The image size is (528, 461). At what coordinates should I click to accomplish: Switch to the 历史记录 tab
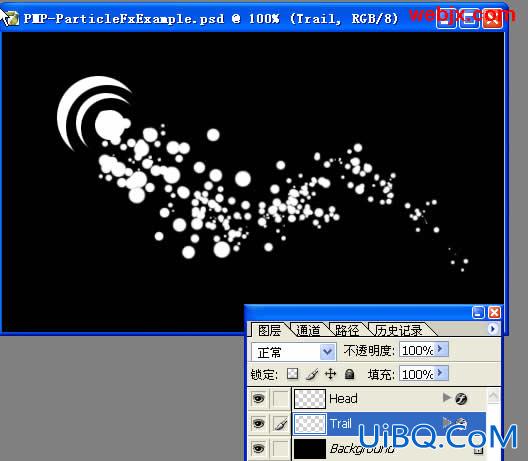[x=399, y=330]
